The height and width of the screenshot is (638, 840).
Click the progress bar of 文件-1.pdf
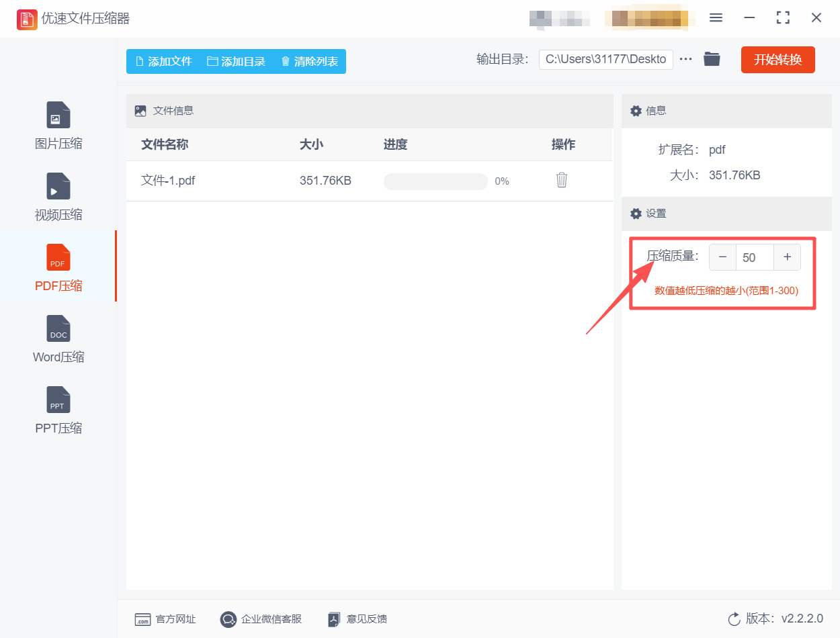tap(435, 181)
